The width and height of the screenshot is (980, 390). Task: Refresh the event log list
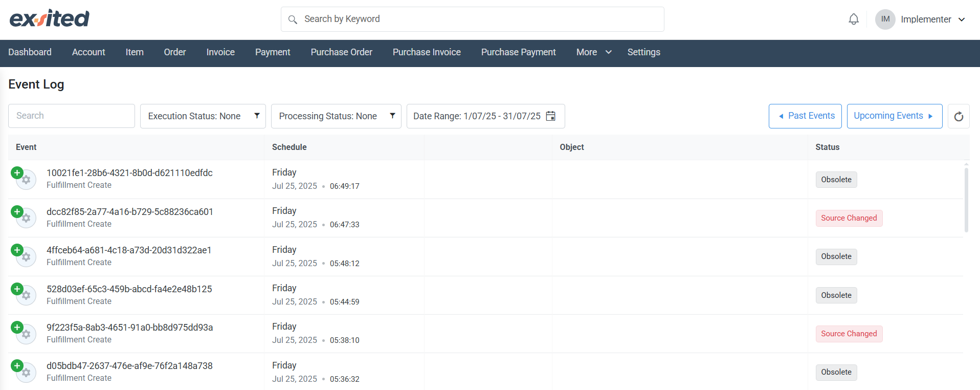coord(959,116)
